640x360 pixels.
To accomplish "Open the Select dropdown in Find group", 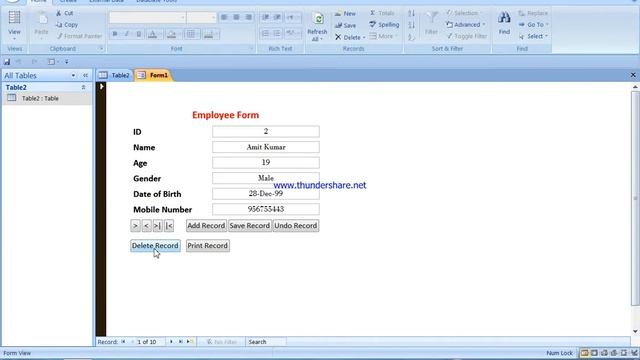I will (533, 36).
